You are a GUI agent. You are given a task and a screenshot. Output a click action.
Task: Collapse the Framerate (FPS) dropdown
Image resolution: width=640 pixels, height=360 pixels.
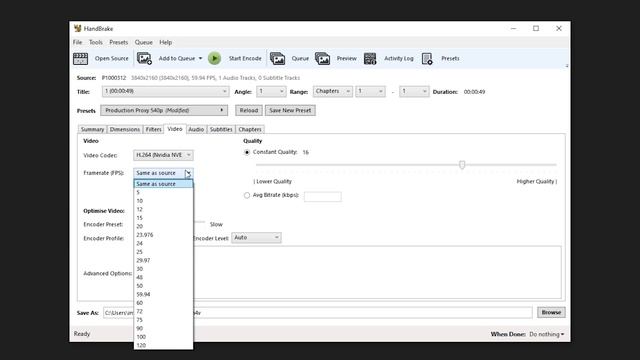163,173
